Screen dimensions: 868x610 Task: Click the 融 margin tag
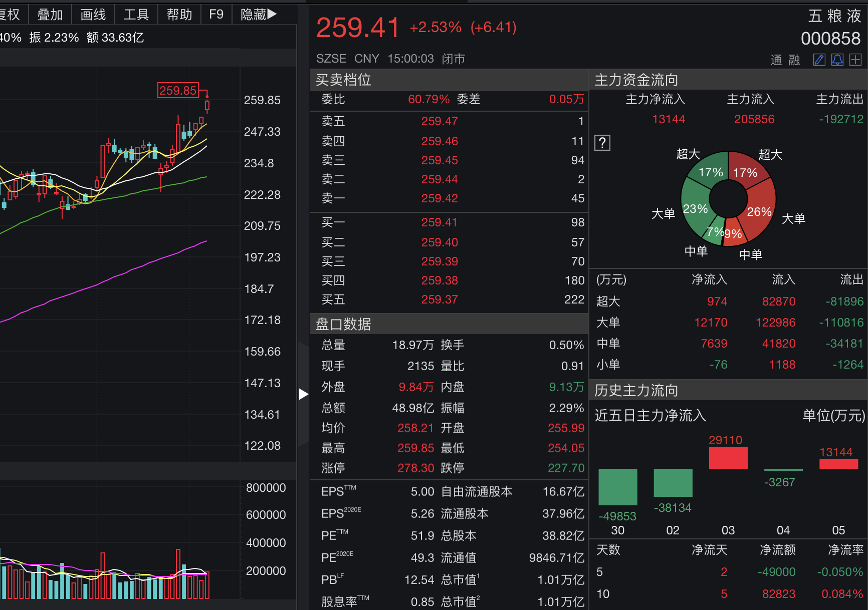794,61
